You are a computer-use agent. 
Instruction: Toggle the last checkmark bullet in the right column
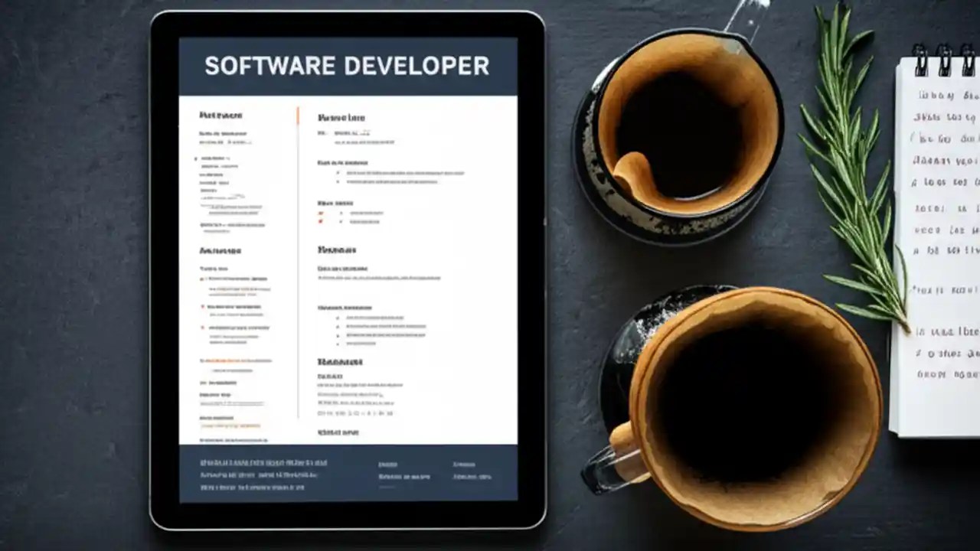coord(338,344)
